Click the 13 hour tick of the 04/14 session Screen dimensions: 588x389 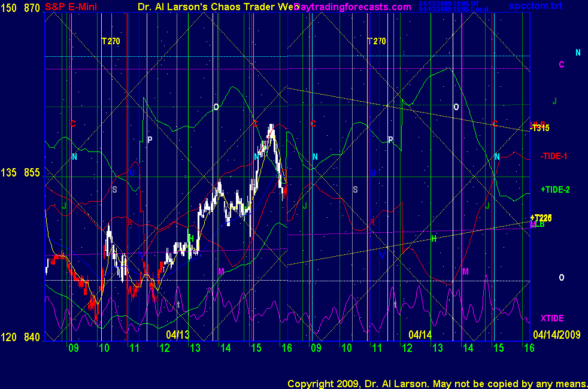point(438,348)
